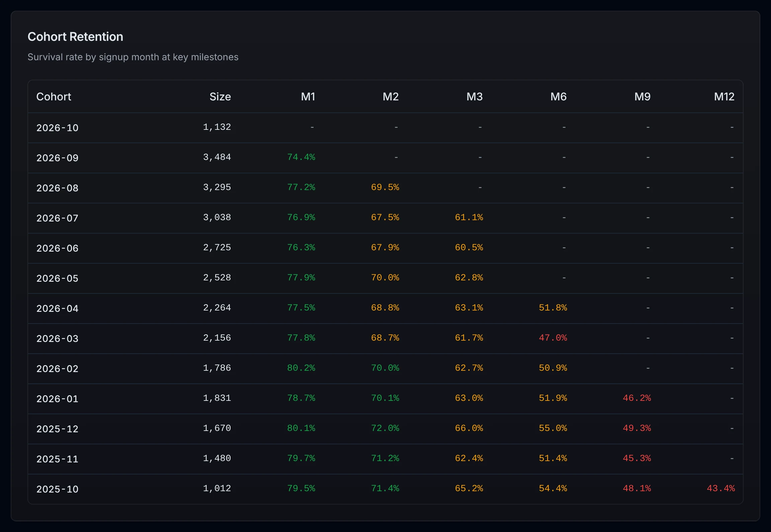Image resolution: width=771 pixels, height=532 pixels.
Task: Click the 69.5% M2 value for 2026-08
Action: click(x=385, y=187)
